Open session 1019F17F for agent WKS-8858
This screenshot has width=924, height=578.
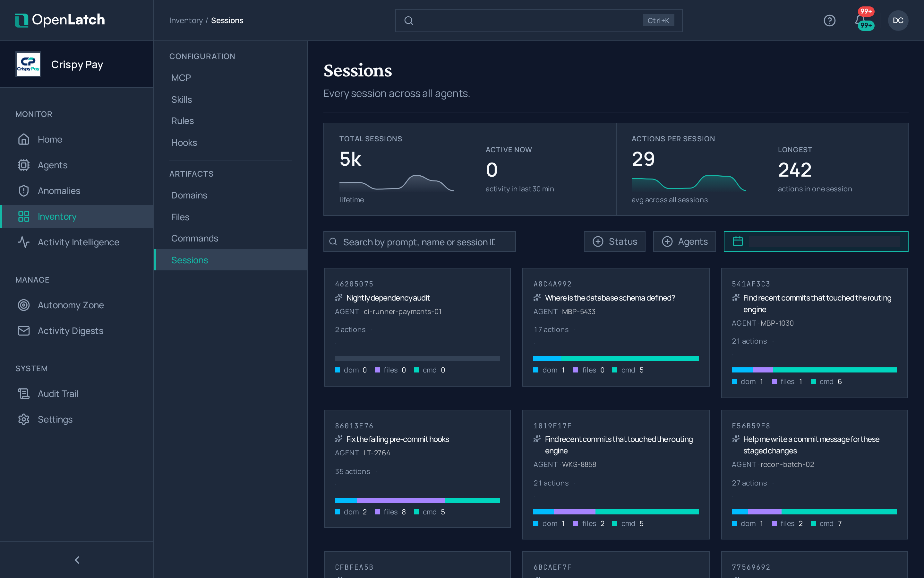tap(615, 474)
